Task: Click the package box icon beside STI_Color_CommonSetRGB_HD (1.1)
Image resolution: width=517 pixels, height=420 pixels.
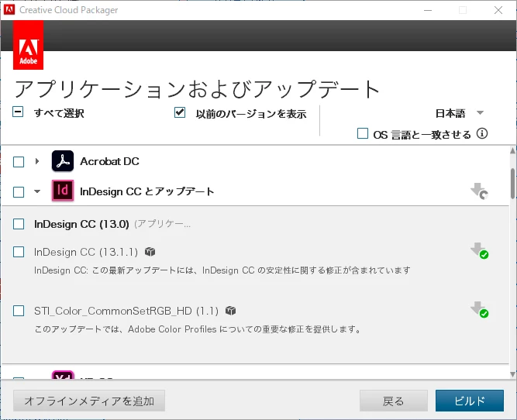Action: tap(230, 311)
